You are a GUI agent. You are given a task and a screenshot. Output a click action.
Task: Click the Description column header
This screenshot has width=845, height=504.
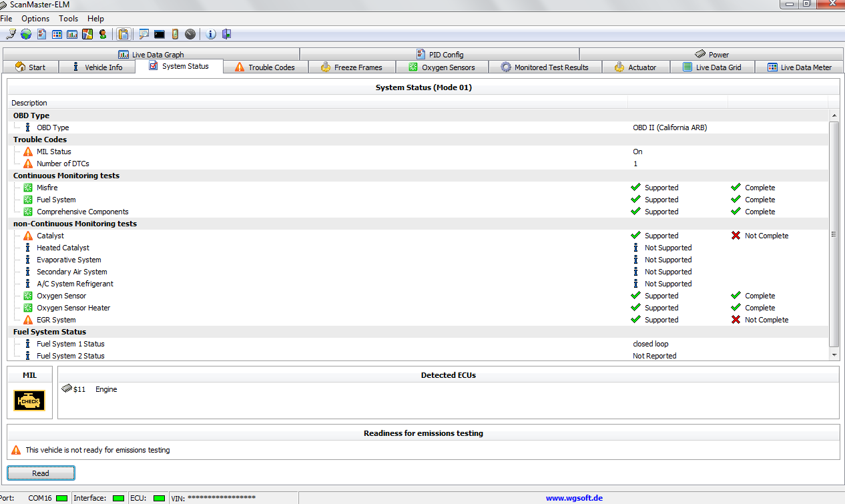pos(318,103)
